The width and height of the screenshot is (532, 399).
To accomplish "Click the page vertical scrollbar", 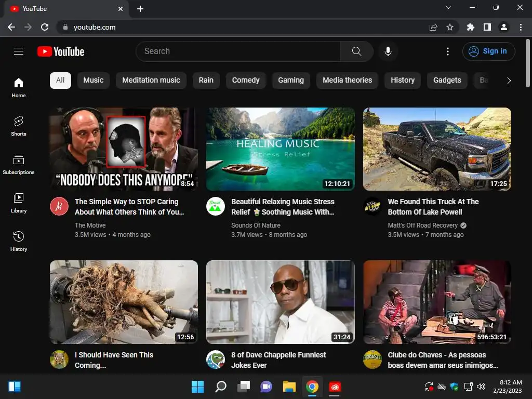I will [x=528, y=64].
